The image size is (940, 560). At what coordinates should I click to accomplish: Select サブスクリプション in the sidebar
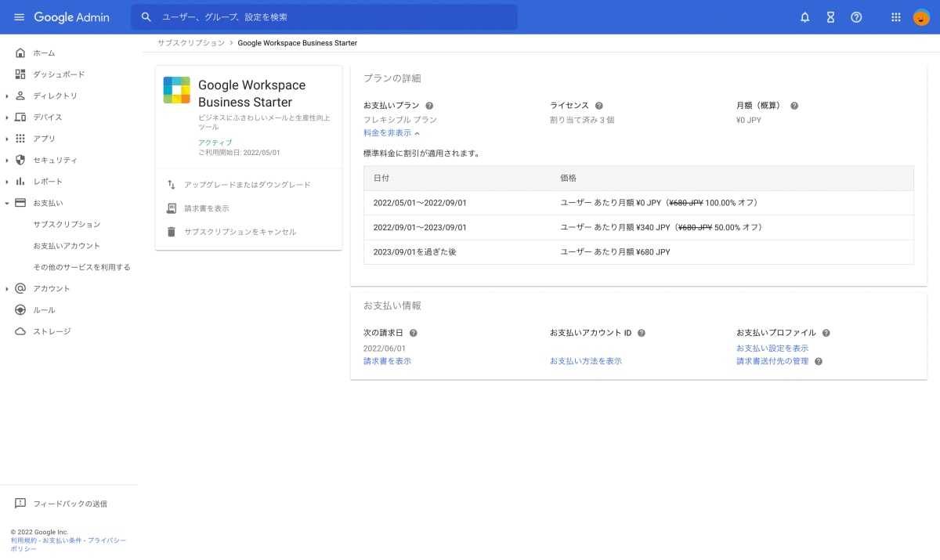(68, 224)
